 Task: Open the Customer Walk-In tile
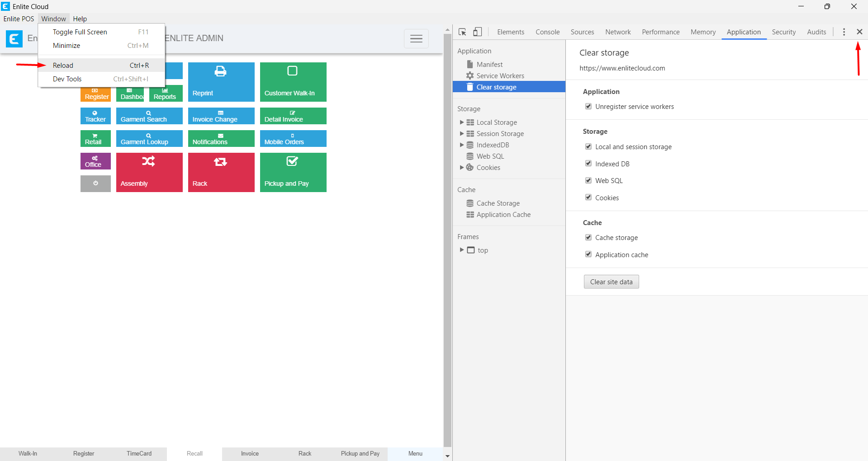(293, 82)
